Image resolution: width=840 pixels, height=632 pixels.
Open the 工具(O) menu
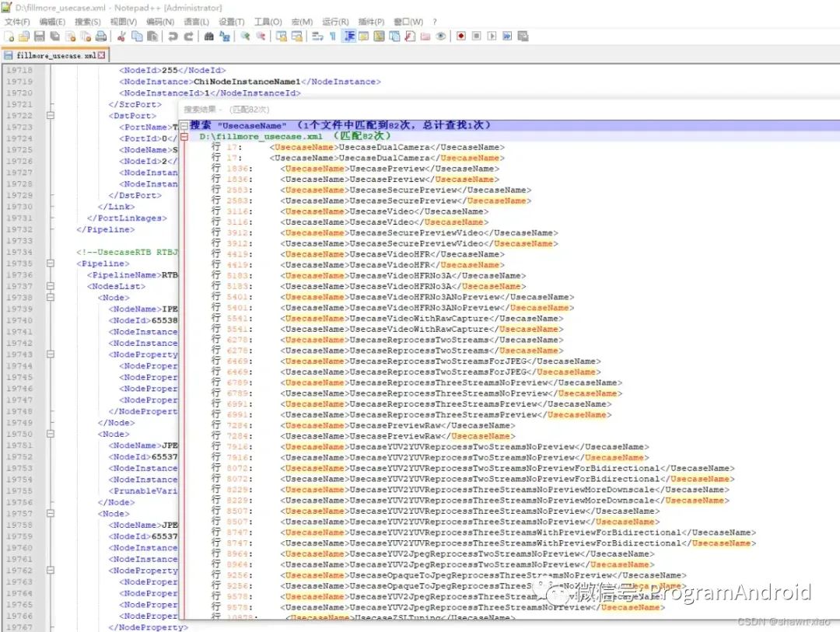268,22
